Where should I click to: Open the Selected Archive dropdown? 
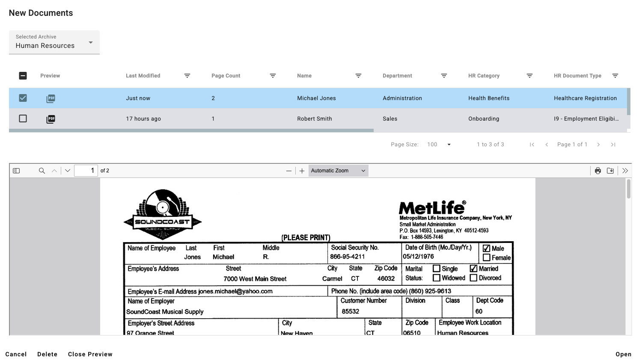(90, 42)
